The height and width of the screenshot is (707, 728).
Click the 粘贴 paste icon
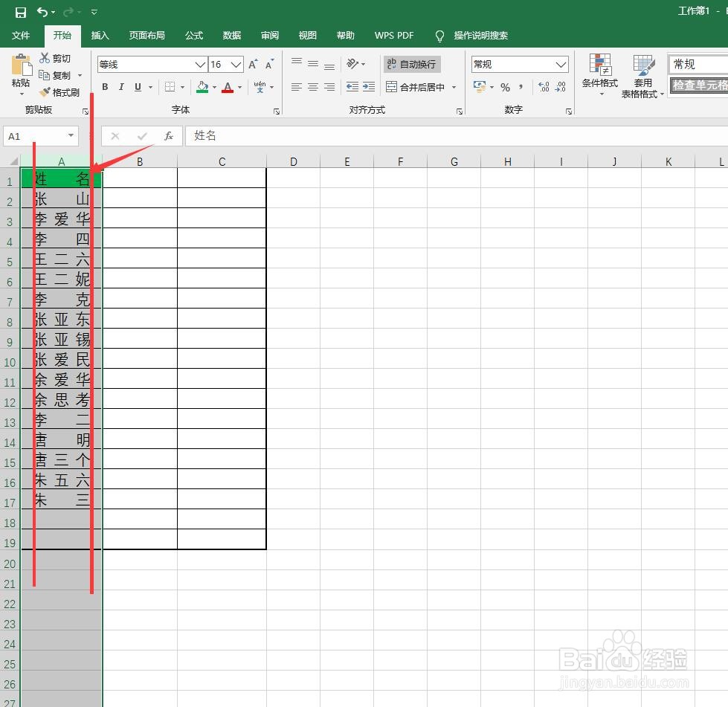(x=22, y=65)
